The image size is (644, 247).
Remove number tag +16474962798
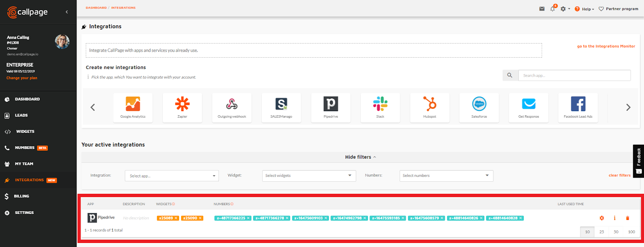click(365, 218)
